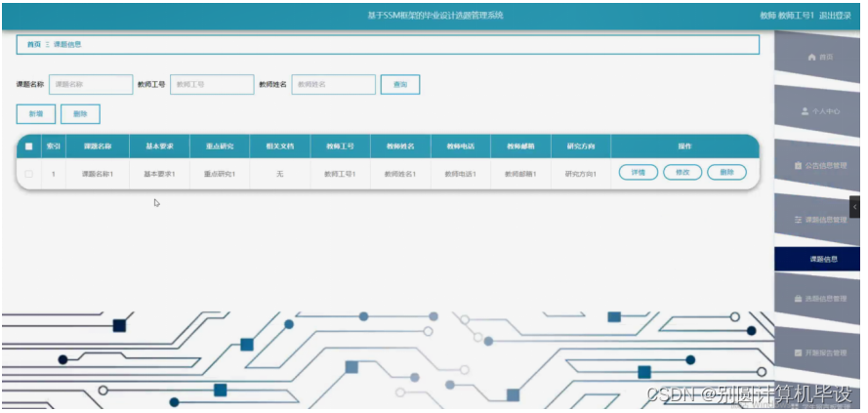Click the 操作 column header

tap(684, 146)
